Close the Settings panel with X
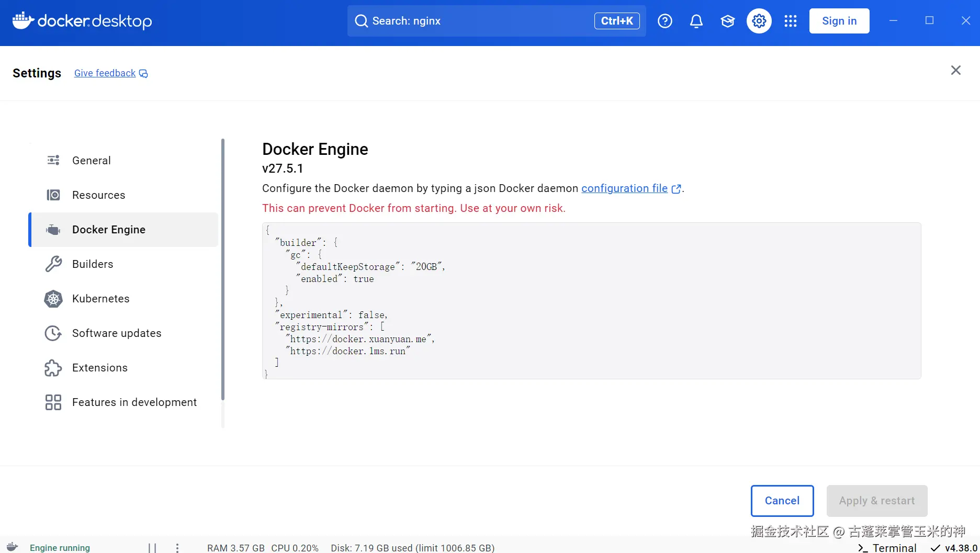This screenshot has height=553, width=980. 956,70
